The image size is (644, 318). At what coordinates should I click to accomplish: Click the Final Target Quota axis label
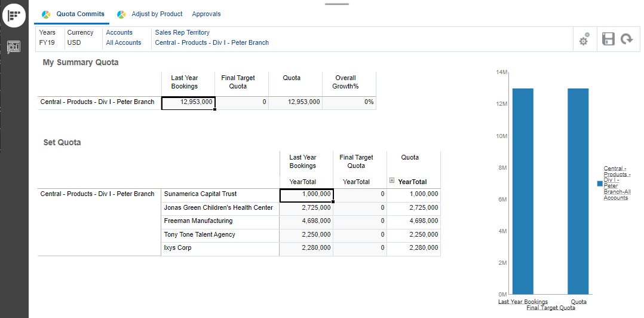pos(551,308)
